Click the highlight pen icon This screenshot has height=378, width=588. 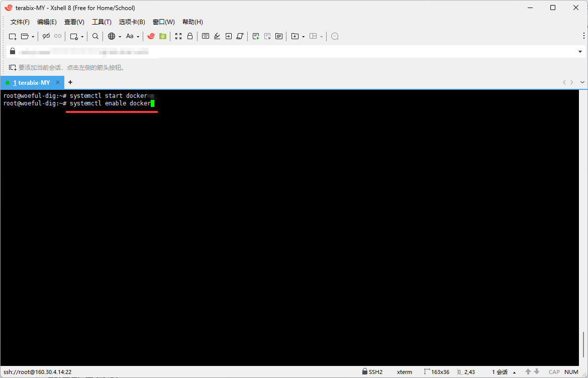(x=217, y=36)
